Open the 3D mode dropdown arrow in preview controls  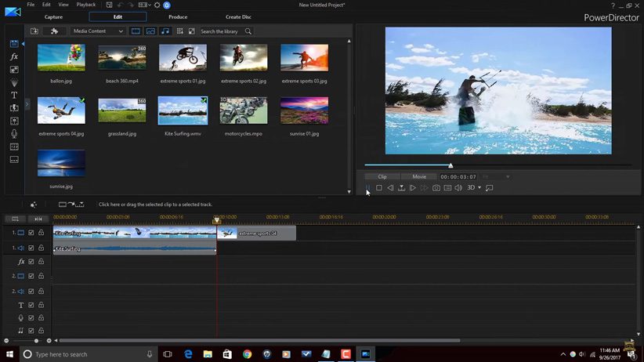(x=479, y=188)
